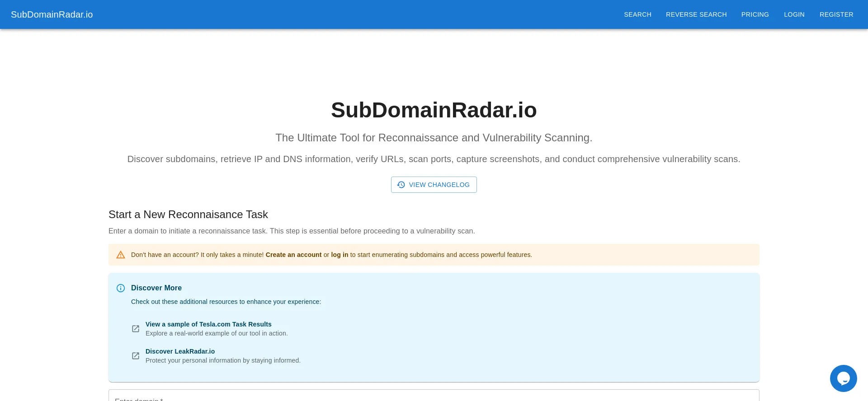
Task: Open the chat support bubble icon
Action: [x=843, y=378]
